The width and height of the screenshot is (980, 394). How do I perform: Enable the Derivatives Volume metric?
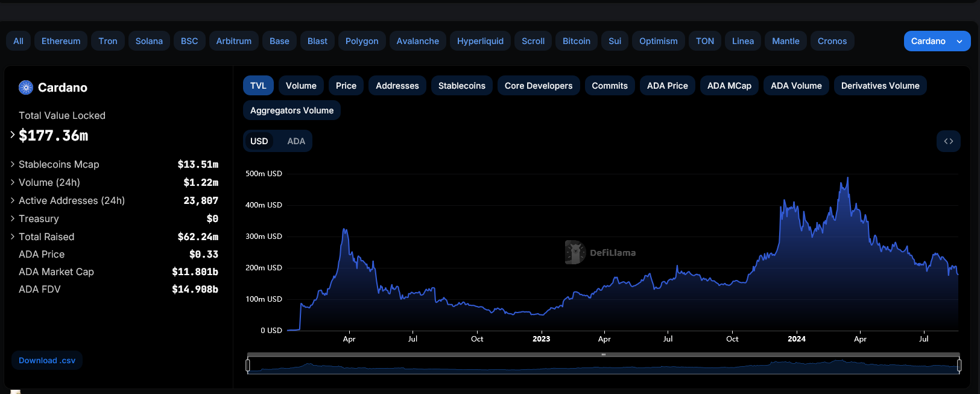pyautogui.click(x=880, y=86)
